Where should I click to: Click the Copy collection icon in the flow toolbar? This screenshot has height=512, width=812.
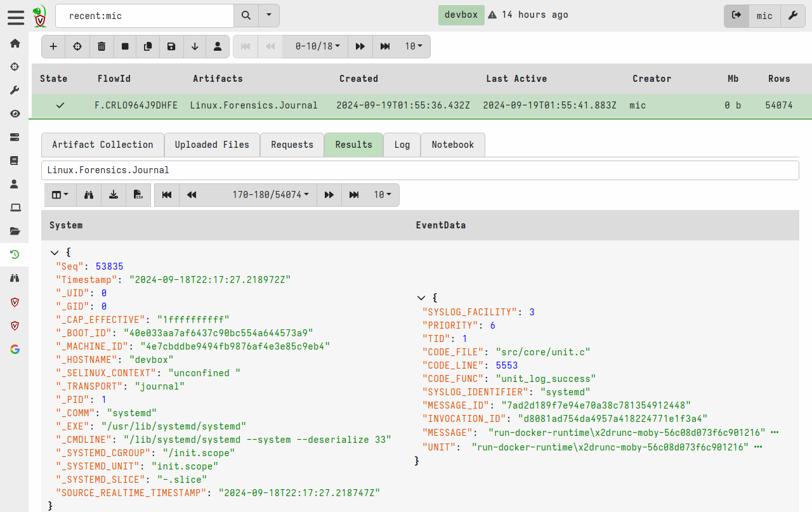coord(149,46)
